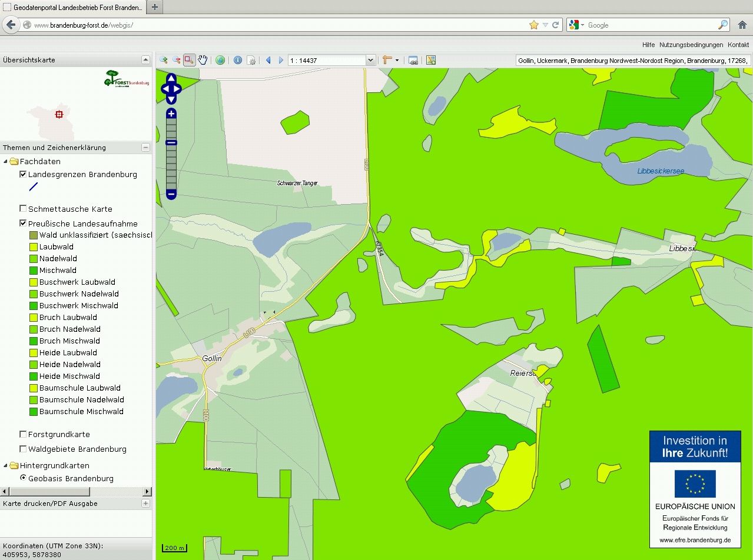
Task: Expand Karte drucken/PDF Ausgabe panel
Action: point(145,504)
